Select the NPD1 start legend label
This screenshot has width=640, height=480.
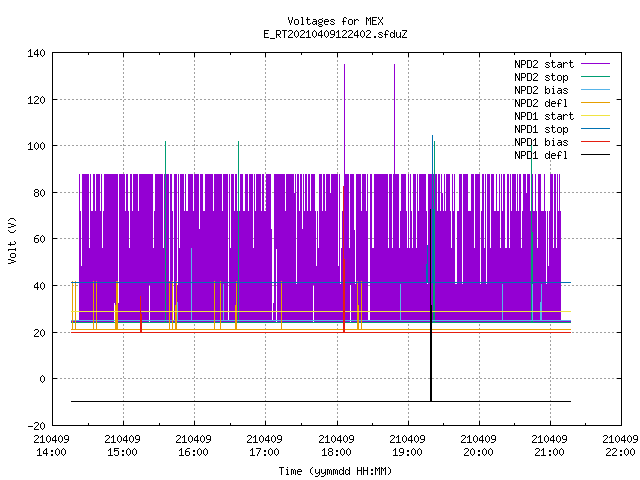(544, 116)
